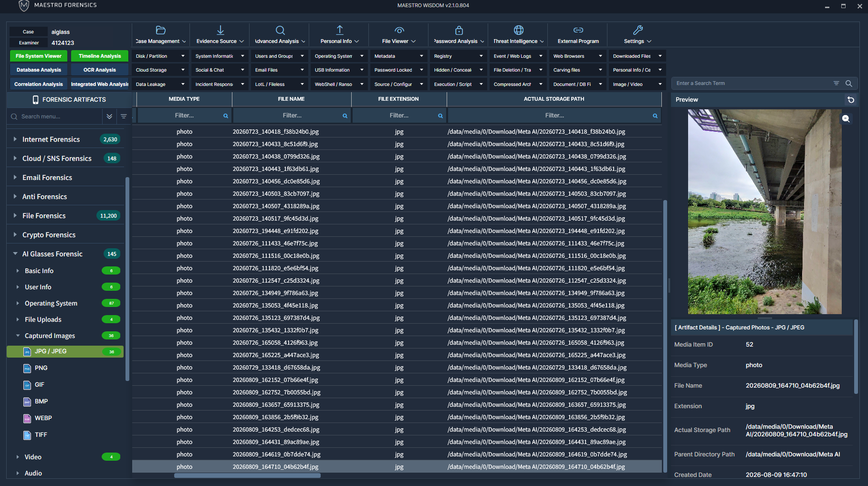The width and height of the screenshot is (868, 486).
Task: Select the PNG tree item
Action: point(41,368)
